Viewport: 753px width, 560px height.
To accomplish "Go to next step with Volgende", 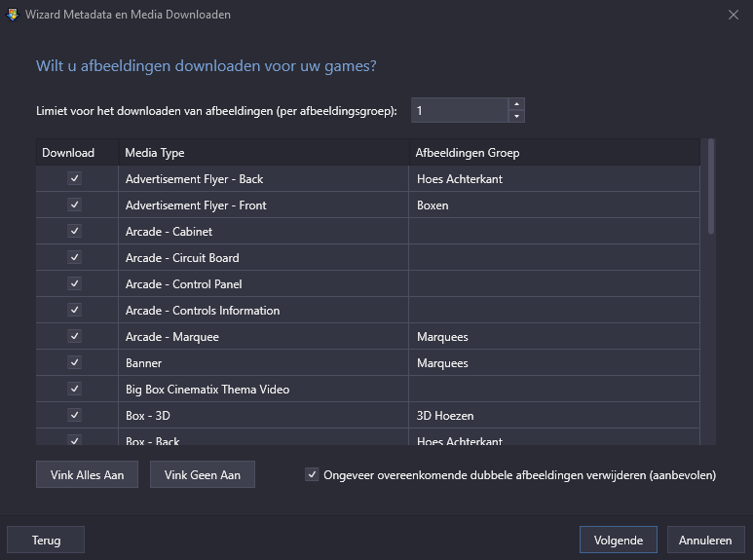I will 618,540.
